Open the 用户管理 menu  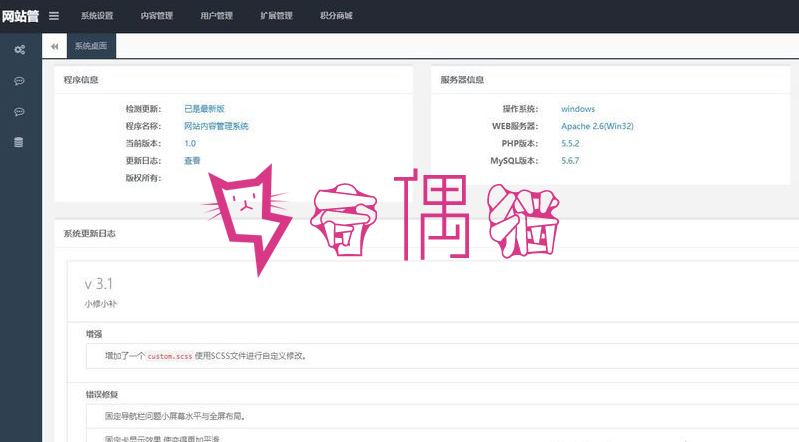coord(217,16)
